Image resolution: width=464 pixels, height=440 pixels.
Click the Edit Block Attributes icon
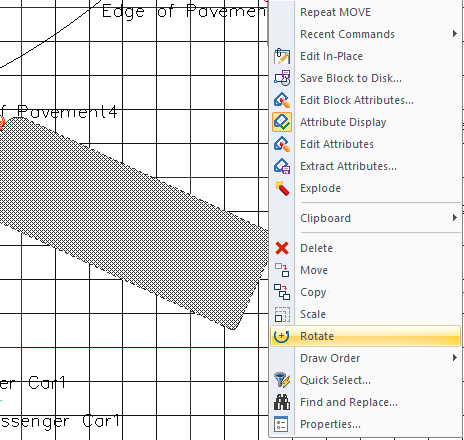point(282,100)
